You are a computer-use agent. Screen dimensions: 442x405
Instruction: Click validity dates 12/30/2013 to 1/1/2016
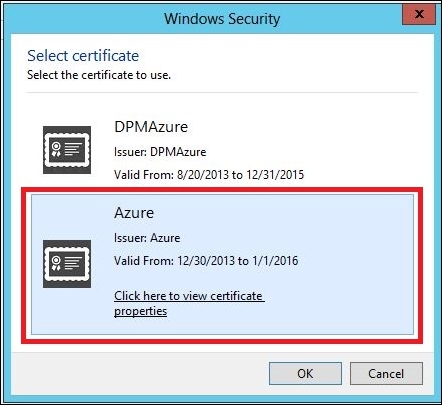206,261
